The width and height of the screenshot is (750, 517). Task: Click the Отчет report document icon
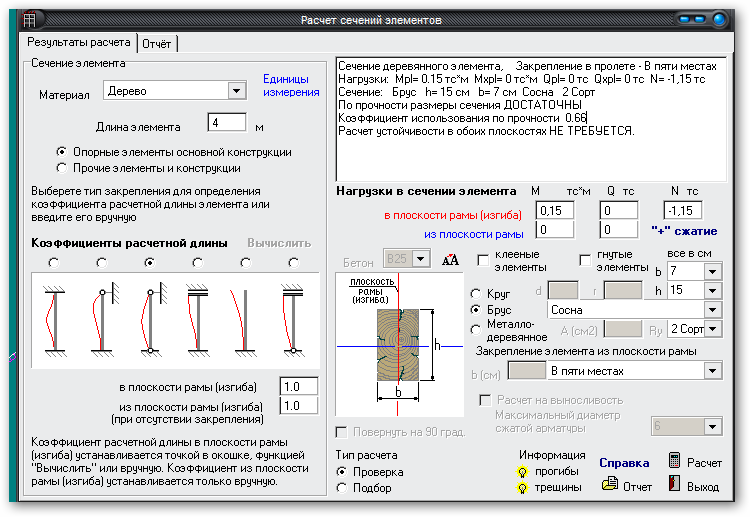point(609,484)
